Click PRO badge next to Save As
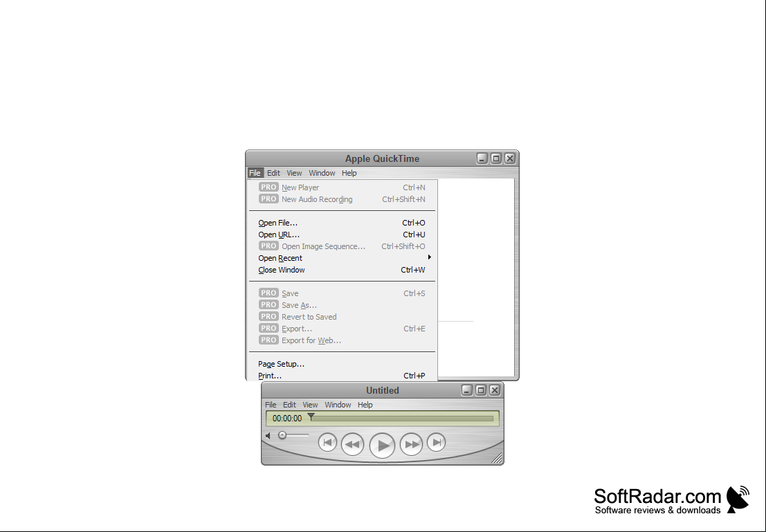 coord(268,304)
